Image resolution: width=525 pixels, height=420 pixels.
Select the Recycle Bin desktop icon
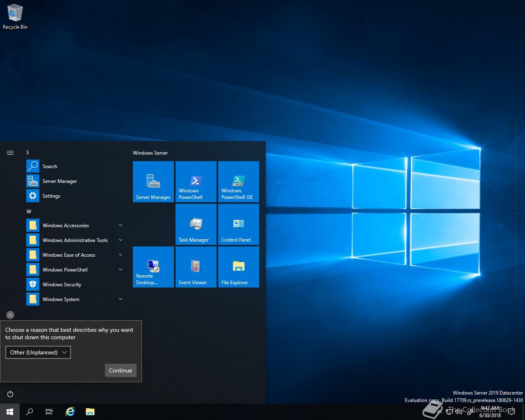click(x=15, y=17)
